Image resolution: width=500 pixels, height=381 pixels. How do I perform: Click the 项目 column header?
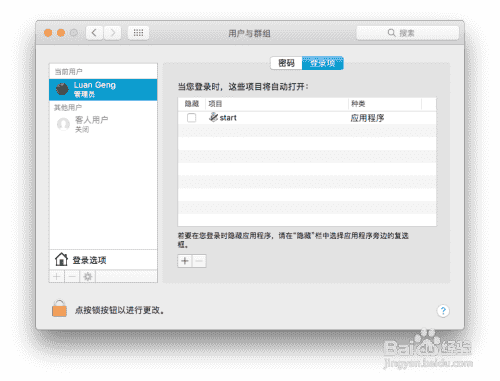pyautogui.click(x=277, y=104)
